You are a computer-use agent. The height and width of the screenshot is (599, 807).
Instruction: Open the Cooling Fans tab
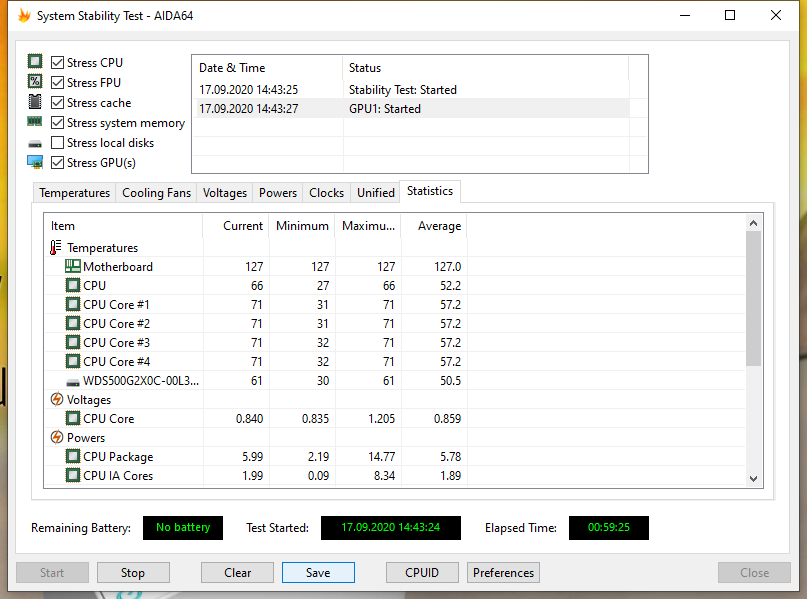point(156,193)
